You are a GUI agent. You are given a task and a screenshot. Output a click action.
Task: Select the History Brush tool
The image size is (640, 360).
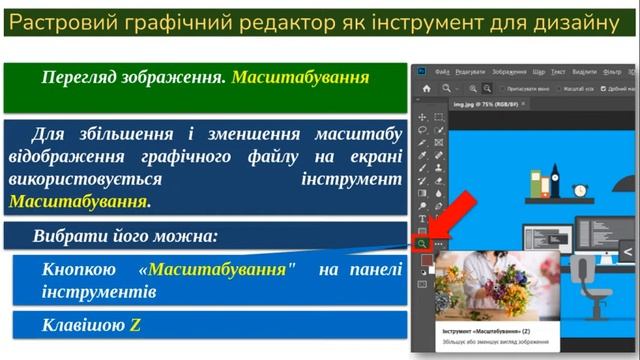[x=422, y=180]
